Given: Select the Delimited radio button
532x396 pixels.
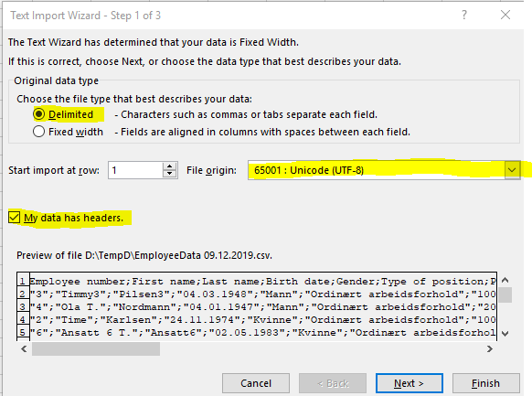Looking at the screenshot, I should click(x=39, y=114).
